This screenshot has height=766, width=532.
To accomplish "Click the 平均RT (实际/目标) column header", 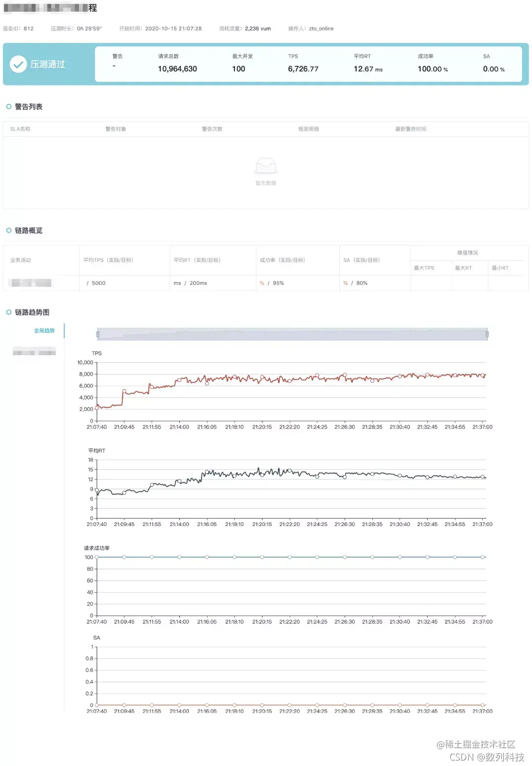I will pyautogui.click(x=197, y=260).
